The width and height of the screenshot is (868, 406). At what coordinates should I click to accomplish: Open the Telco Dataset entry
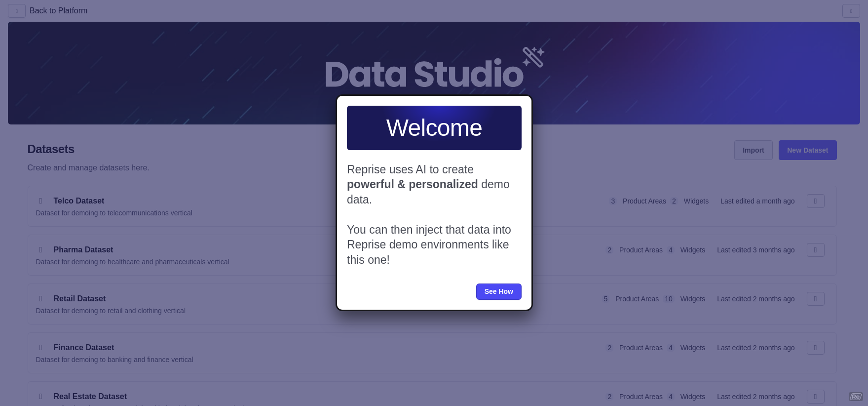coord(79,201)
